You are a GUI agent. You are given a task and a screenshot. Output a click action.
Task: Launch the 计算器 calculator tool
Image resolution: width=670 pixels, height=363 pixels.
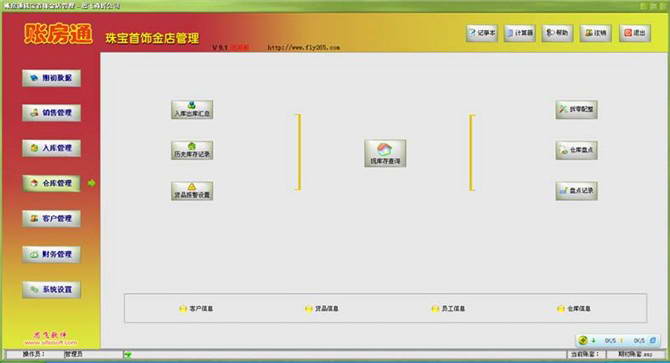[x=520, y=33]
